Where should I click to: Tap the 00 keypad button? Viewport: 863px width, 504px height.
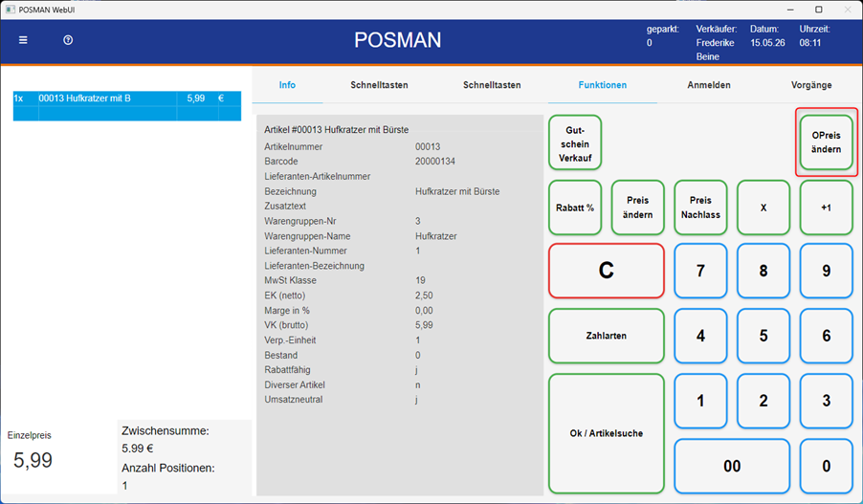click(x=732, y=466)
